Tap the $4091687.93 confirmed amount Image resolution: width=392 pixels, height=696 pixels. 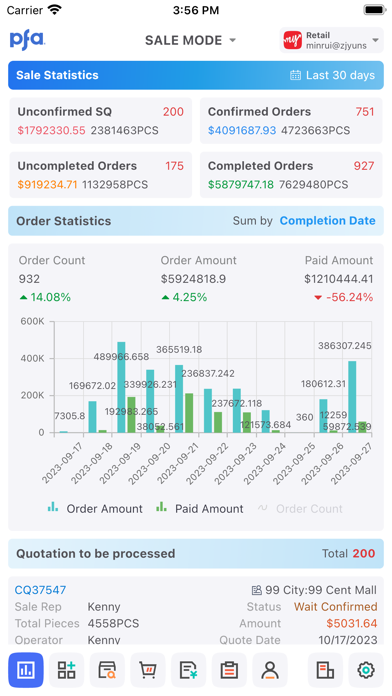(242, 130)
